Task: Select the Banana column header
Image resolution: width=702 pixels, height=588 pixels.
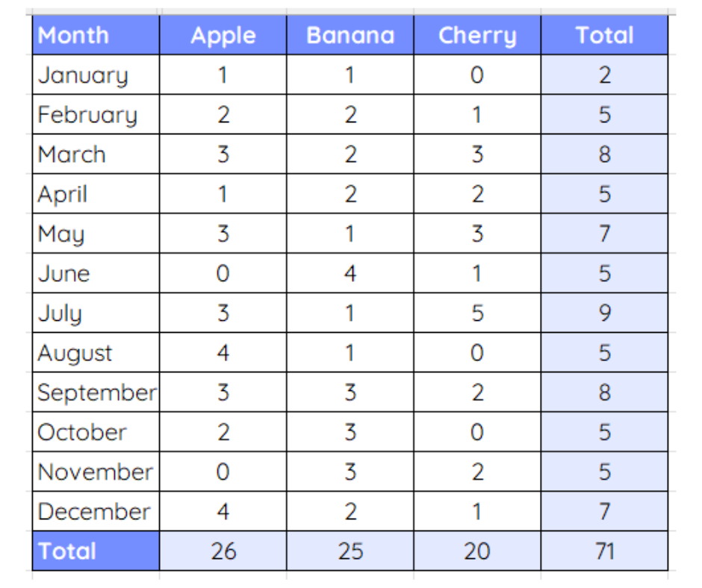Action: (350, 35)
